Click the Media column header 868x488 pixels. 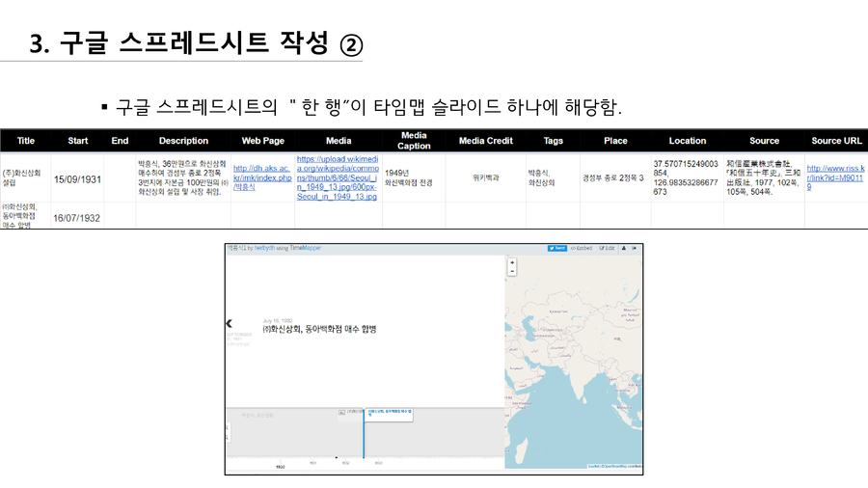(x=339, y=141)
